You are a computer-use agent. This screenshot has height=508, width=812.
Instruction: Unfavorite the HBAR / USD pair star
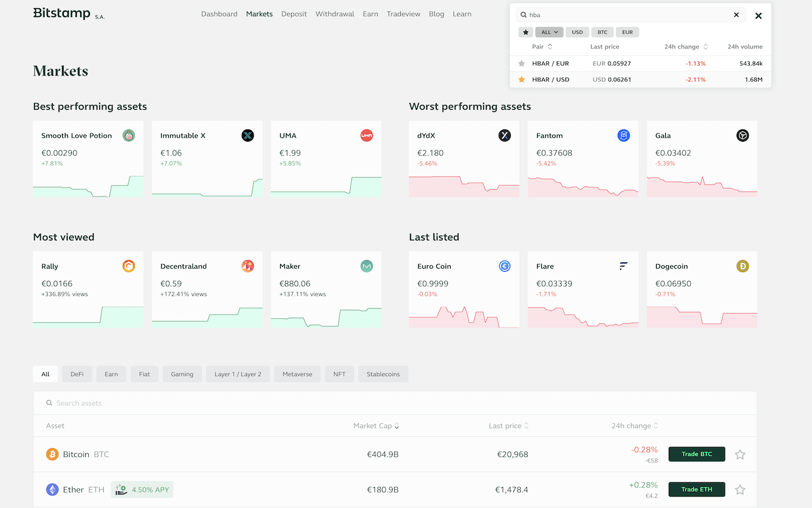point(521,80)
